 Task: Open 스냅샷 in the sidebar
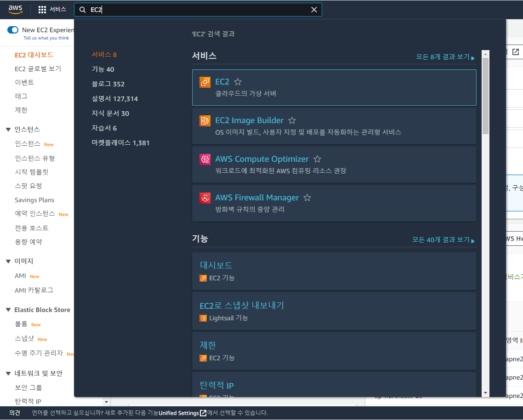[24, 339]
